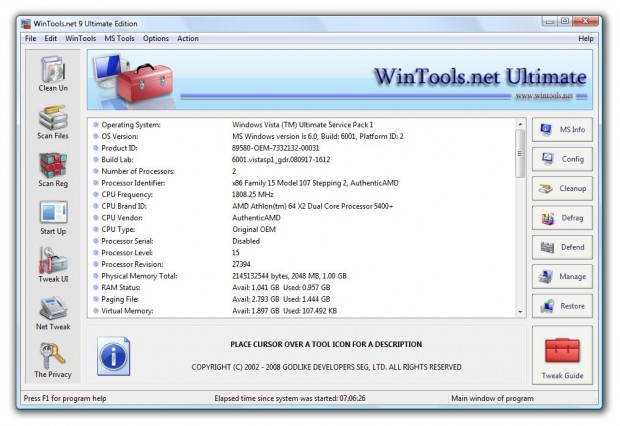
Task: Select the Operating System row
Action: (301, 125)
